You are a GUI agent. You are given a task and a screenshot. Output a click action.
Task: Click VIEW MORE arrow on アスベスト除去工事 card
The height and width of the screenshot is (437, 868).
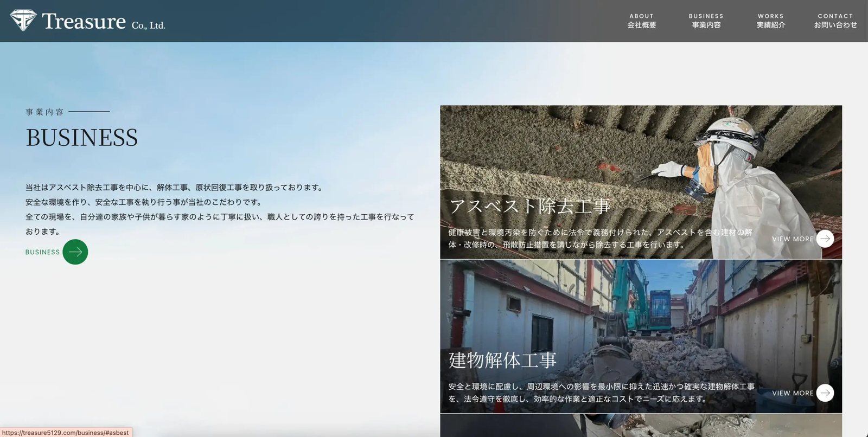pyautogui.click(x=825, y=239)
